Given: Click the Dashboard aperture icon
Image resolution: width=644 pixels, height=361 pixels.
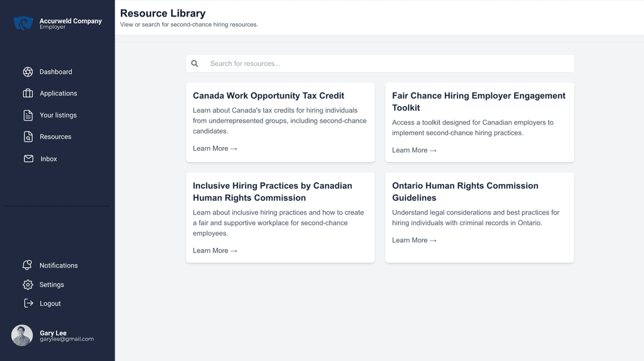Looking at the screenshot, I should tap(28, 72).
